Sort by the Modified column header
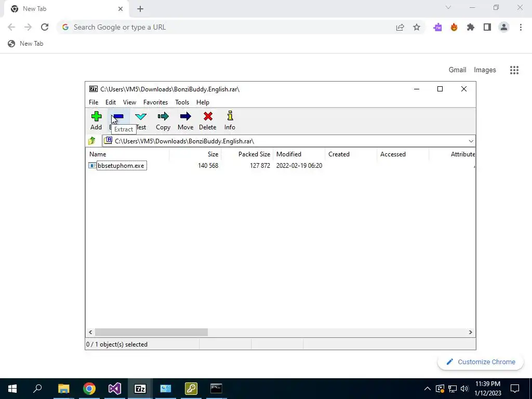Image resolution: width=532 pixels, height=399 pixels. 299,154
